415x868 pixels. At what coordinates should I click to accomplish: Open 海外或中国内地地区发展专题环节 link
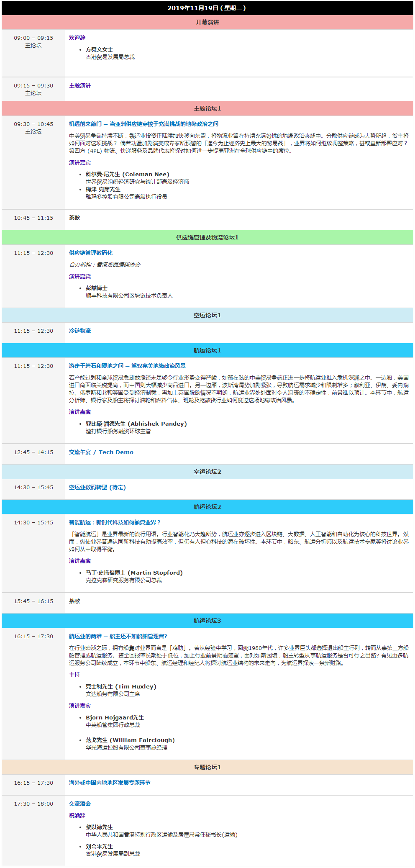click(110, 783)
